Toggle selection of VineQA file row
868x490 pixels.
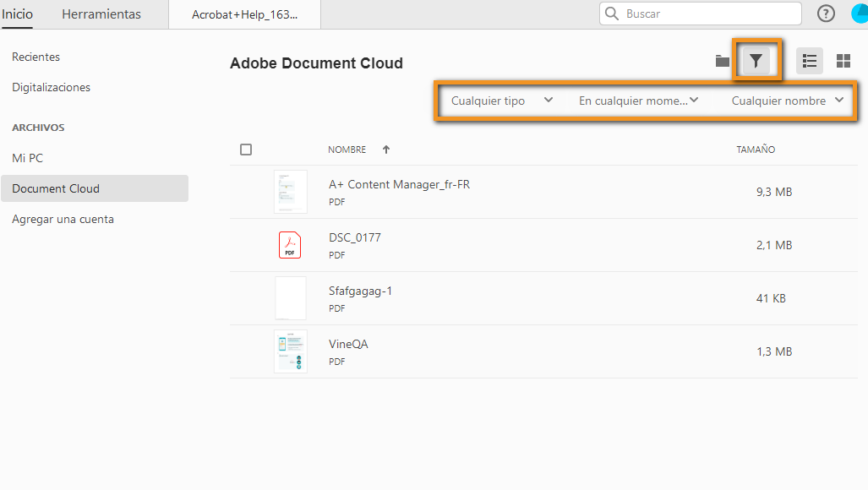coord(246,351)
